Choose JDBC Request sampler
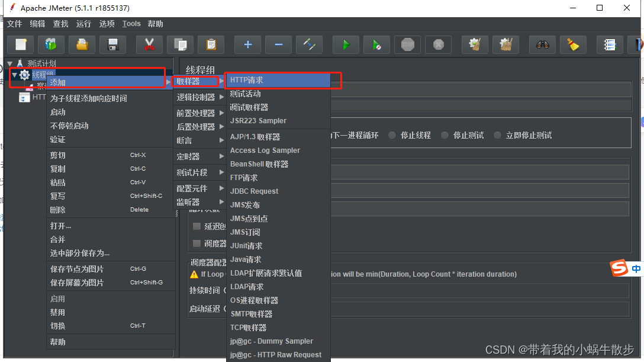The height and width of the screenshot is (362, 644). click(278, 191)
